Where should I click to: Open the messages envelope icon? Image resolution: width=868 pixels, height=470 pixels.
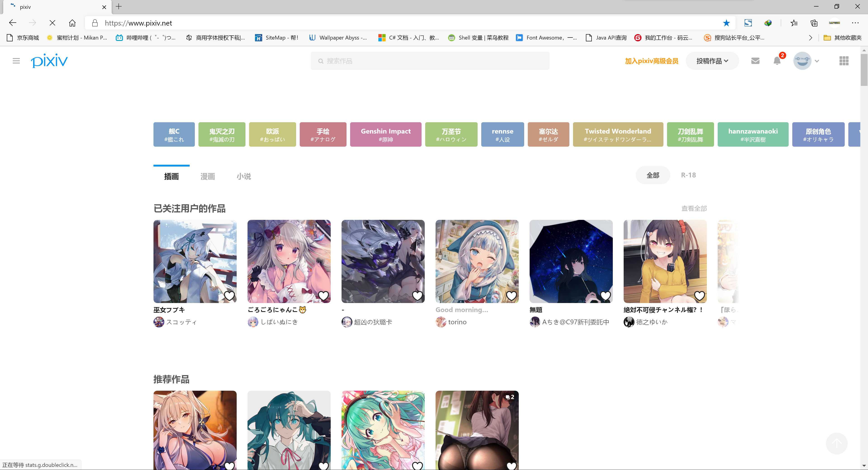click(755, 61)
